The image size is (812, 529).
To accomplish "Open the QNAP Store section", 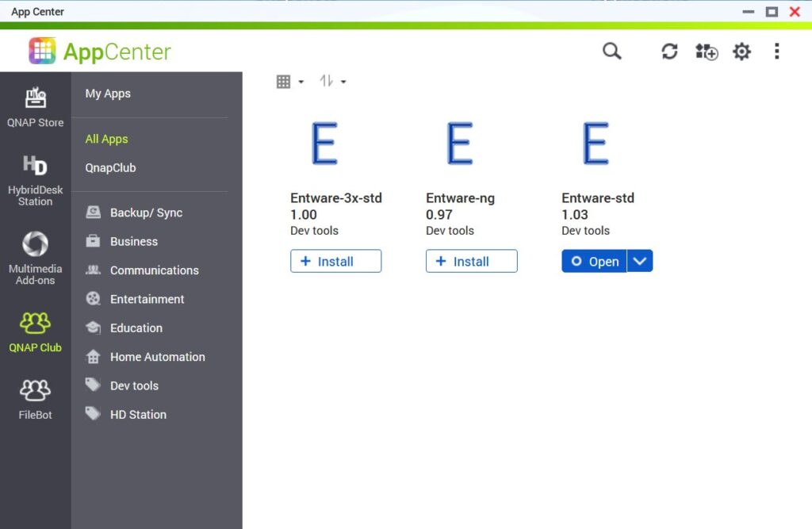I will click(35, 107).
